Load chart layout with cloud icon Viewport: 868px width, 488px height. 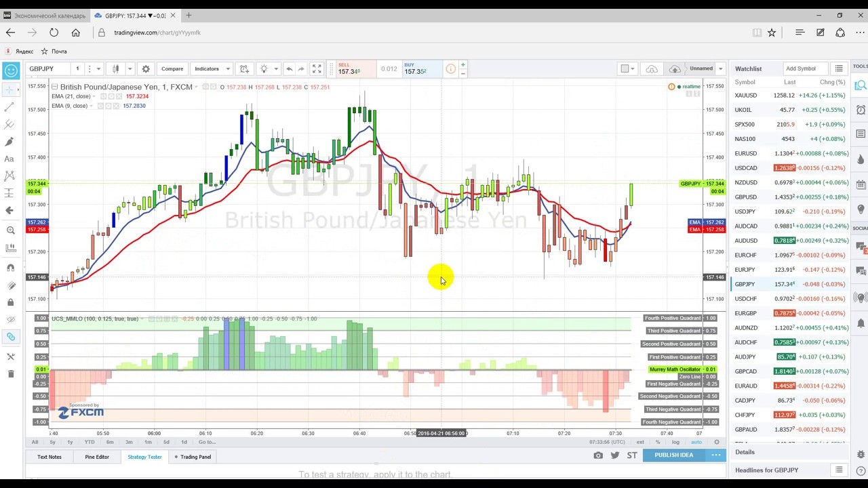click(652, 68)
